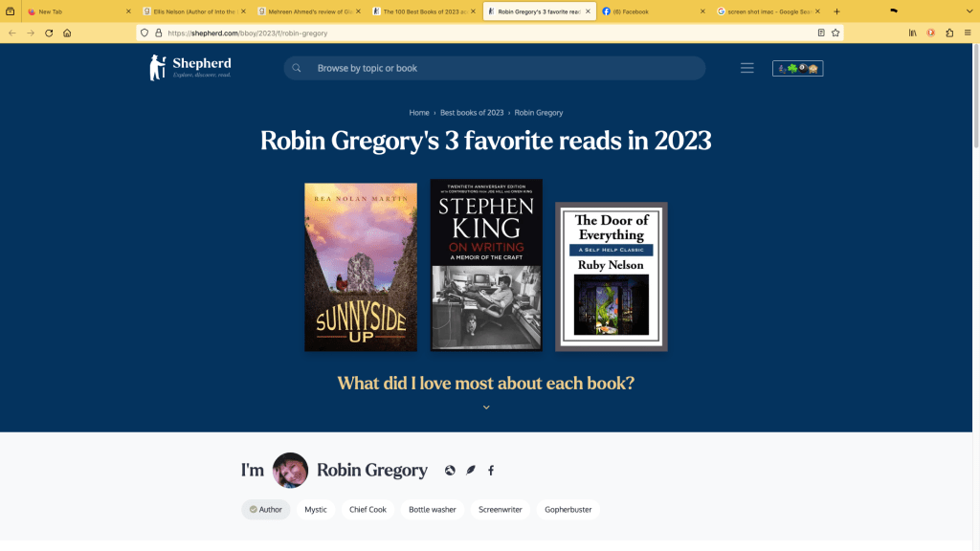The width and height of the screenshot is (980, 551).
Task: Bookmark this page with the star icon
Action: 835,33
